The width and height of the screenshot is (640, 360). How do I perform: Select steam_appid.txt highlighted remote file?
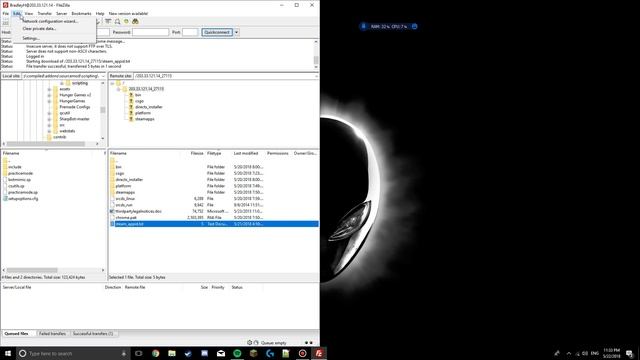214,224
